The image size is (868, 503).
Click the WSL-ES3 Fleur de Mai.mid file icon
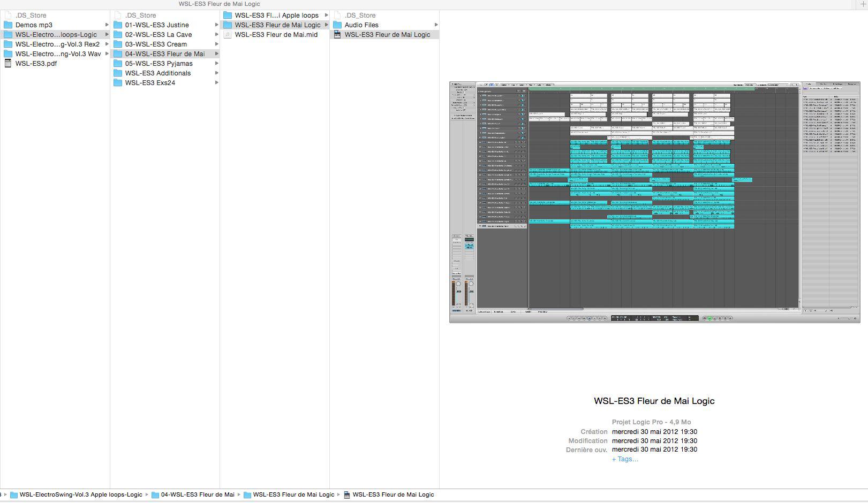pyautogui.click(x=228, y=35)
